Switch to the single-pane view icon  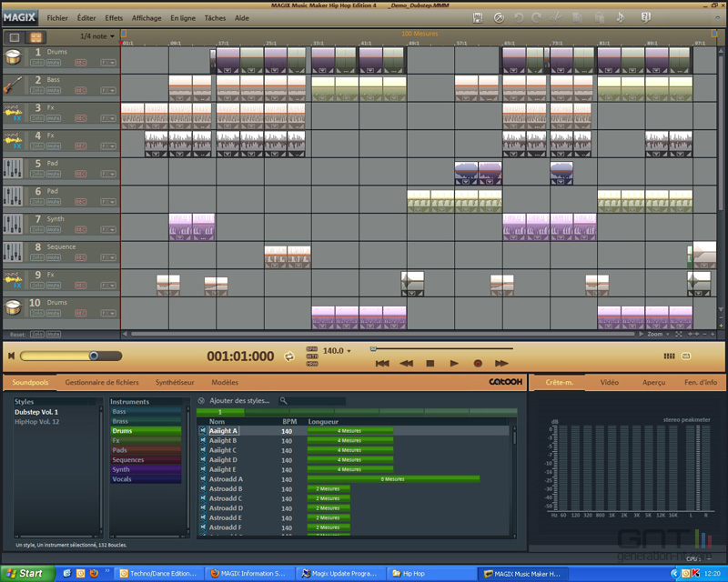point(15,37)
